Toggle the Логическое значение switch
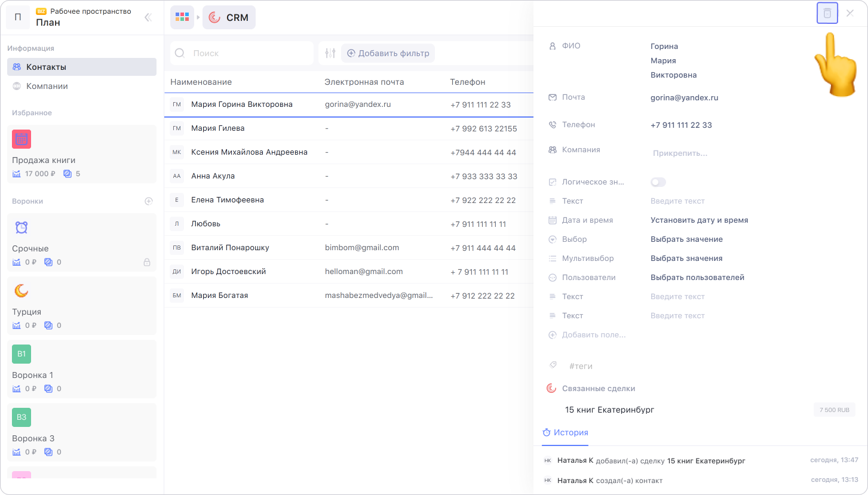The width and height of the screenshot is (868, 495). (x=658, y=182)
